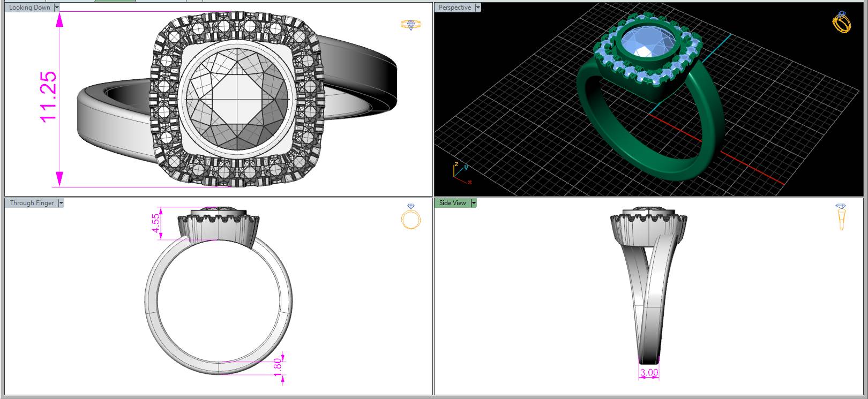Screen dimensions: 868x399
Task: Select the 1.80 shank thickness dimension
Action: pos(277,367)
